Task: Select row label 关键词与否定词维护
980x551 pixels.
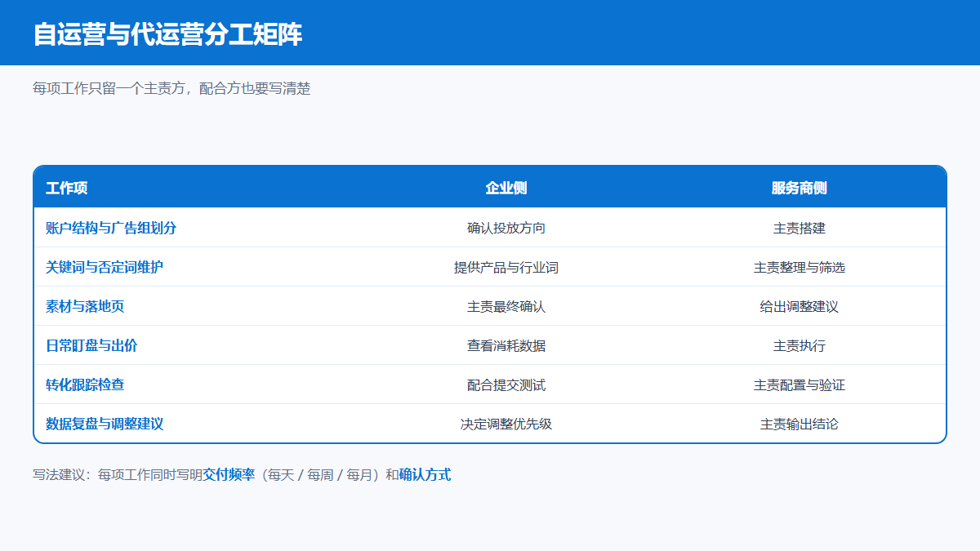Action: (x=105, y=267)
